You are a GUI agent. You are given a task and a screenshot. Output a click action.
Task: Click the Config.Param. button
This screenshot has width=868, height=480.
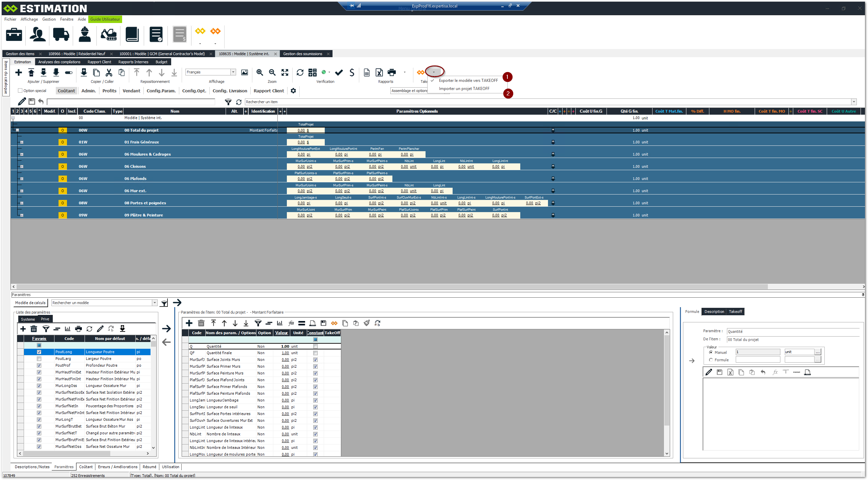tap(161, 91)
